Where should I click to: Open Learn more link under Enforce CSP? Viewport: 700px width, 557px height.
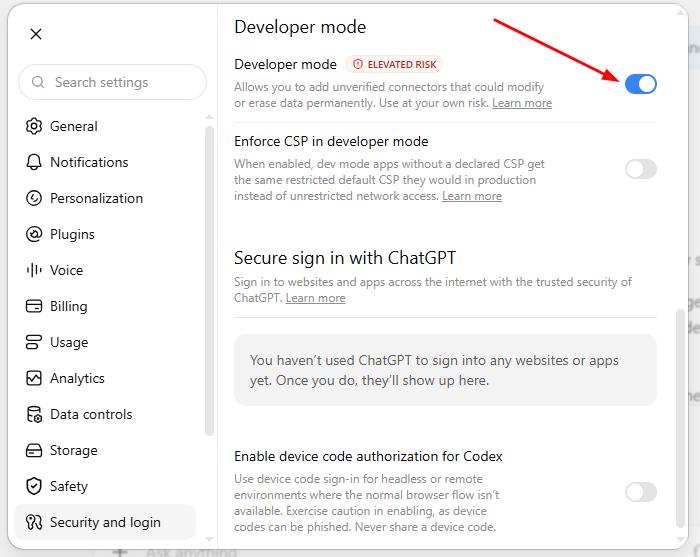[472, 196]
